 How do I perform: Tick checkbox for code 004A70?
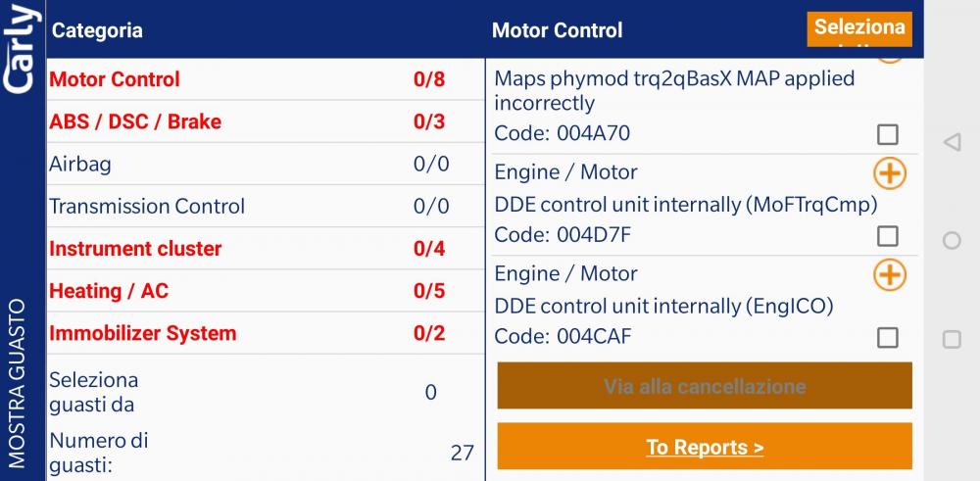pos(888,134)
